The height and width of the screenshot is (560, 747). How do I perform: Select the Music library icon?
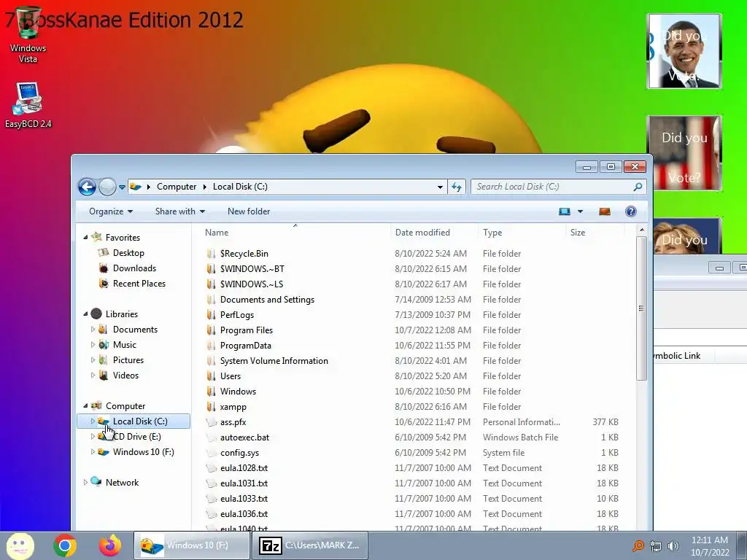(x=104, y=345)
